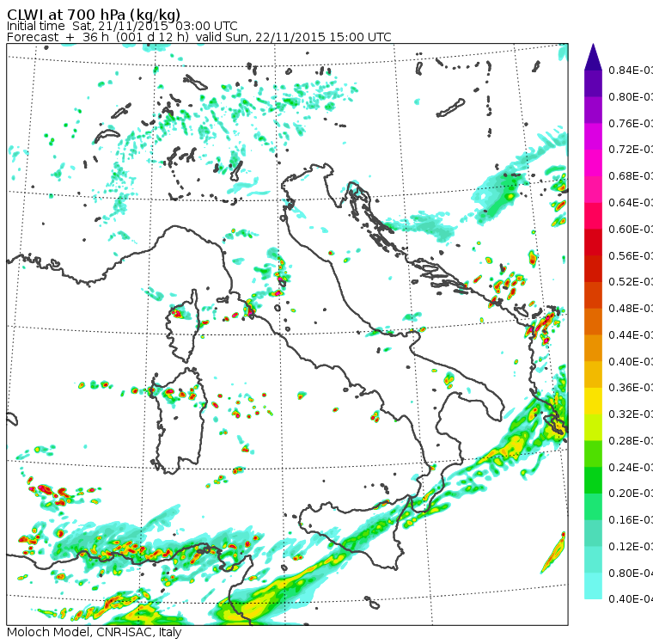Click the 0.76E-03 legend label
This screenshot has width=653, height=644.
pyautogui.click(x=630, y=123)
